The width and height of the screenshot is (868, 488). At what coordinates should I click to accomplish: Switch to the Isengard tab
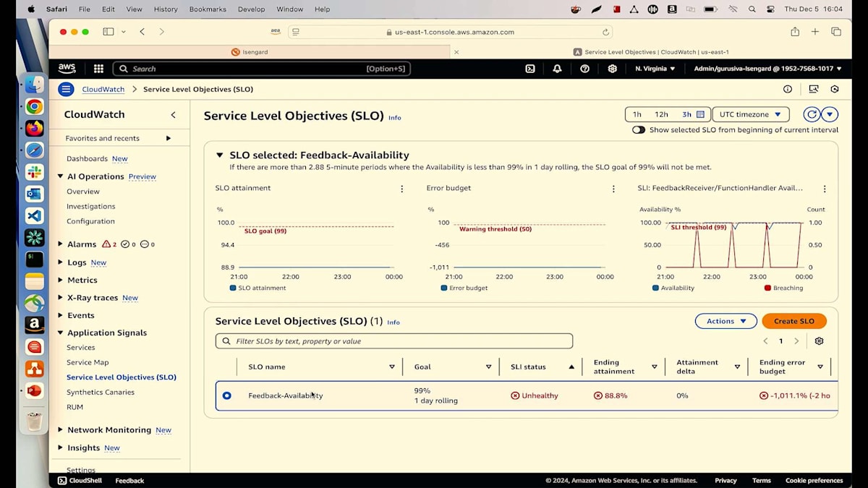pyautogui.click(x=250, y=52)
